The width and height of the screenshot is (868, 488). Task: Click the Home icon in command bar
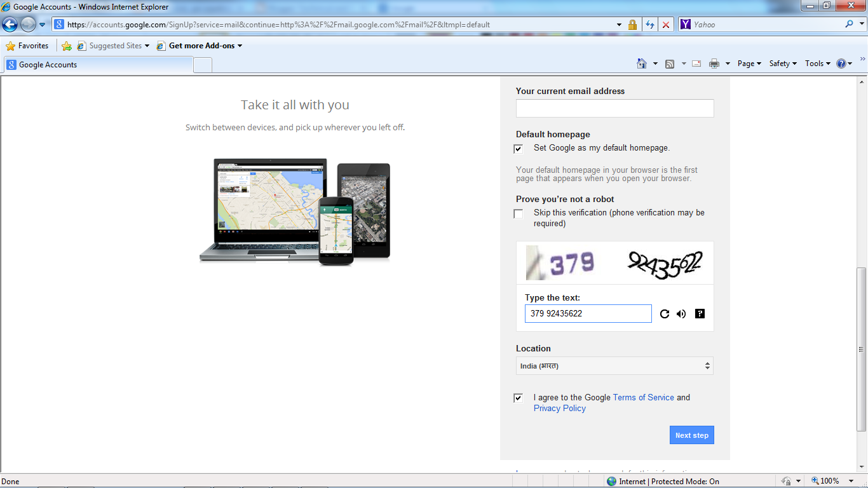pyautogui.click(x=642, y=64)
